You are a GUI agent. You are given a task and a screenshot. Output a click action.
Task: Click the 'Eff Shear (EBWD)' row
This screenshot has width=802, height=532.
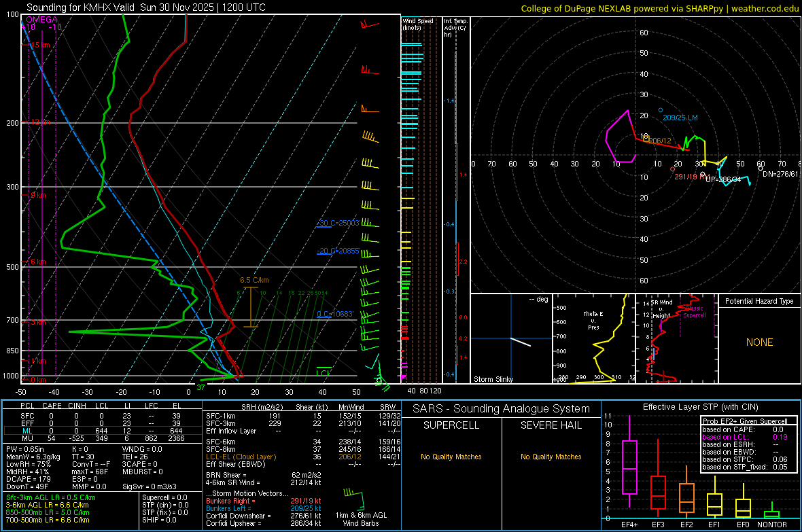click(x=303, y=465)
